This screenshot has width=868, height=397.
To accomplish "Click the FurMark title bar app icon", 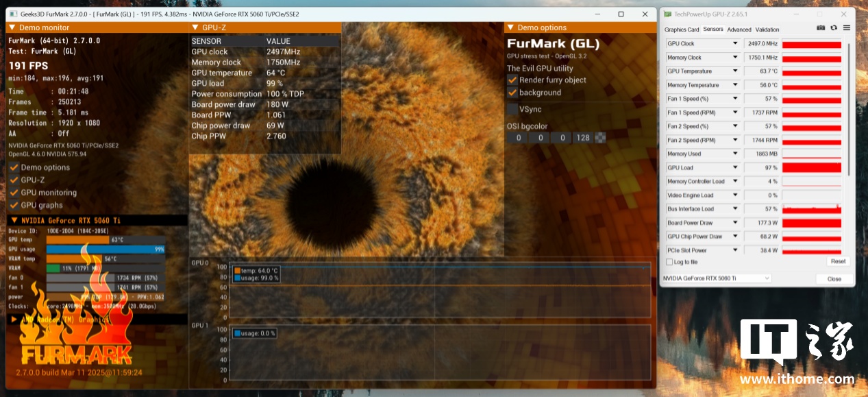I will click(13, 14).
